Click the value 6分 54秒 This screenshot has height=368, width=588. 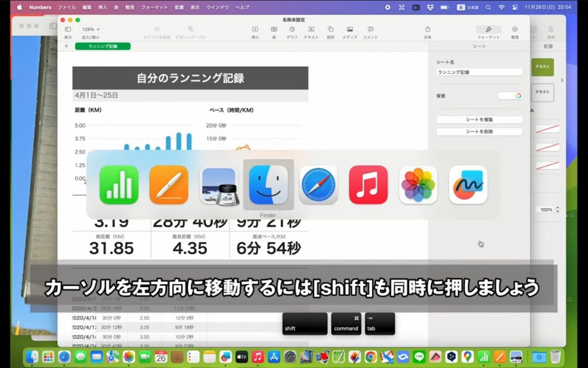269,248
